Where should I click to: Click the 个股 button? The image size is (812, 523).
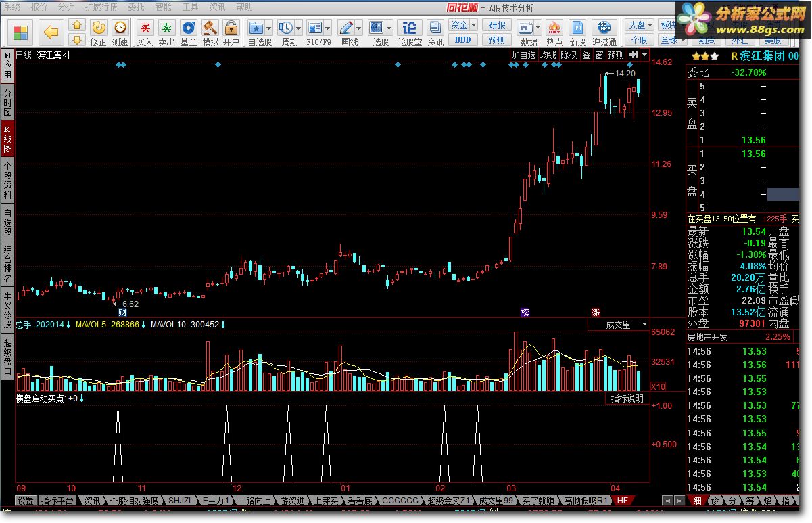pyautogui.click(x=640, y=40)
